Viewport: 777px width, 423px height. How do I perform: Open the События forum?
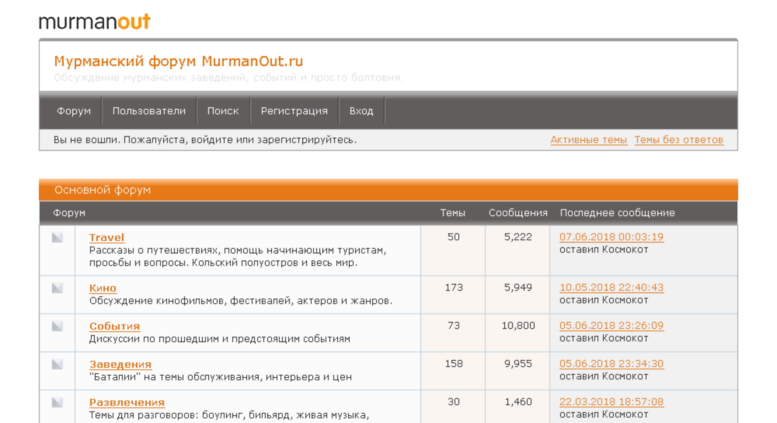tap(114, 326)
